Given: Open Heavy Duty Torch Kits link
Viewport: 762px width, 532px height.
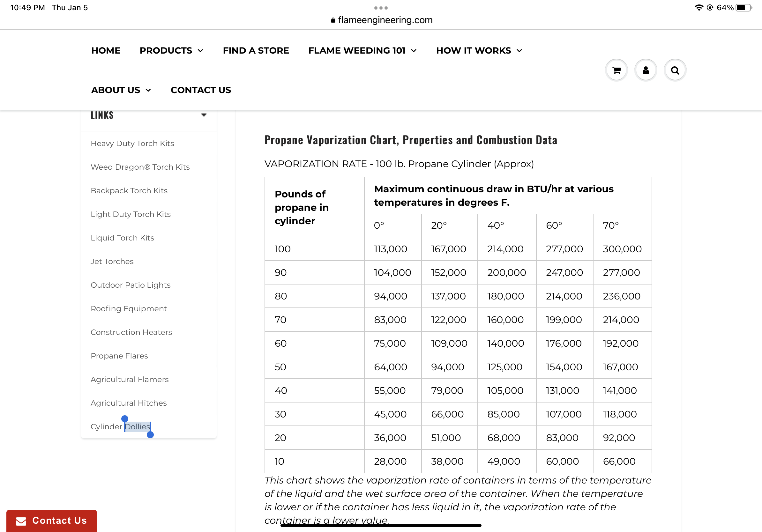Looking at the screenshot, I should 132,143.
